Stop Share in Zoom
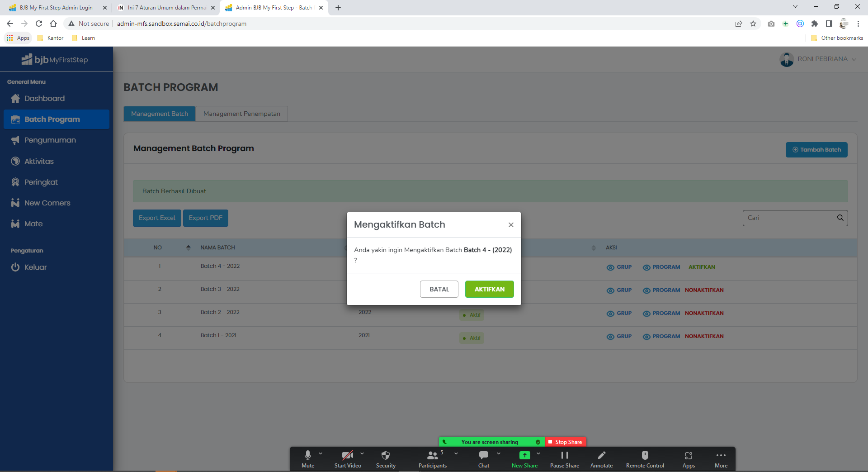Image resolution: width=868 pixels, height=472 pixels. click(566, 442)
